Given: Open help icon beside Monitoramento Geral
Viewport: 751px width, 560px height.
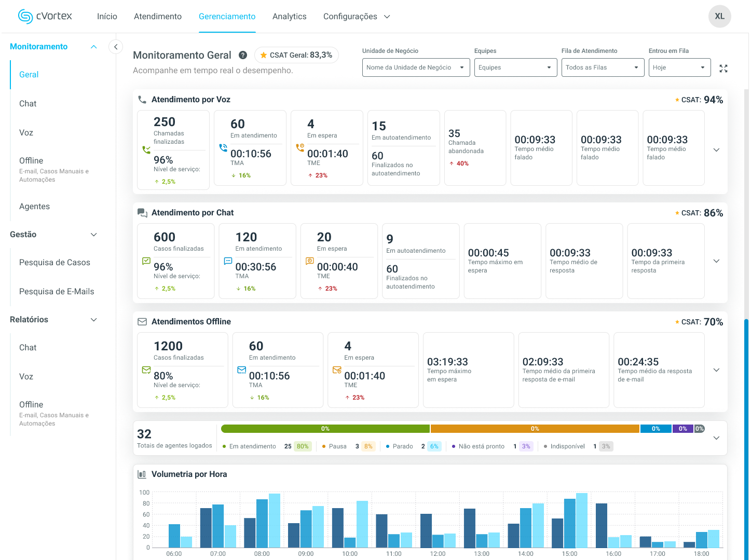Looking at the screenshot, I should click(x=242, y=55).
